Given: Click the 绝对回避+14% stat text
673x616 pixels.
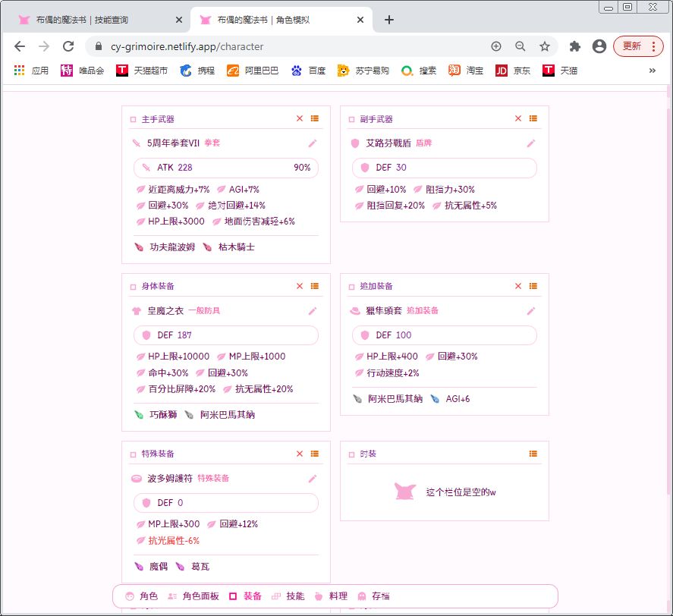Looking at the screenshot, I should tap(237, 206).
